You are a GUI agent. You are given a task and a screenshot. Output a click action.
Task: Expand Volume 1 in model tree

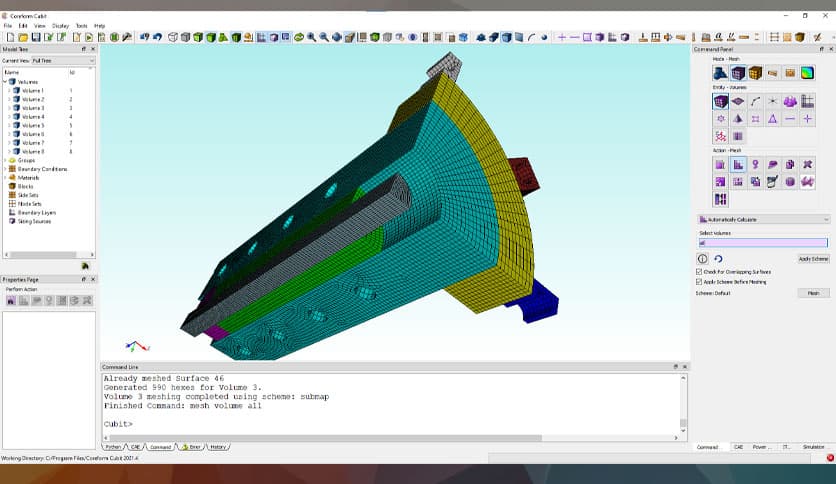coord(9,91)
